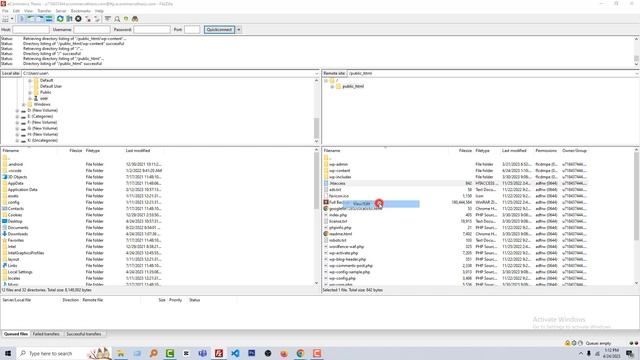Expand the public_html remote tree node

[x=332, y=87]
